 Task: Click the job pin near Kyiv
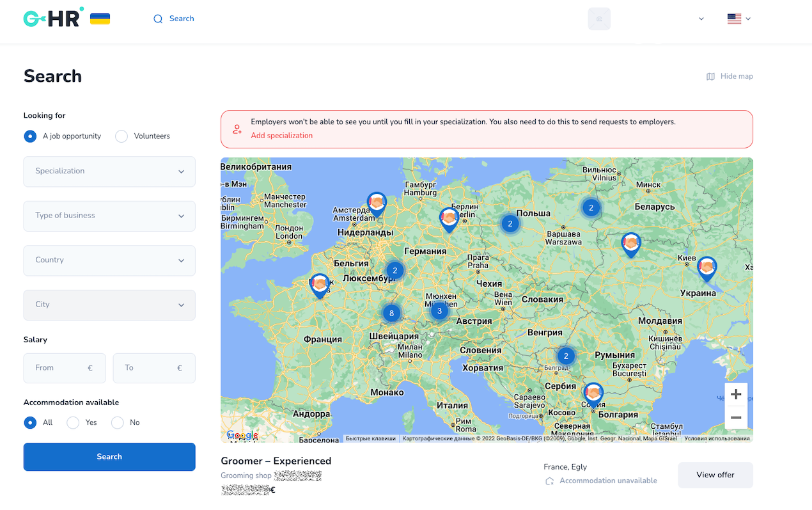point(707,269)
